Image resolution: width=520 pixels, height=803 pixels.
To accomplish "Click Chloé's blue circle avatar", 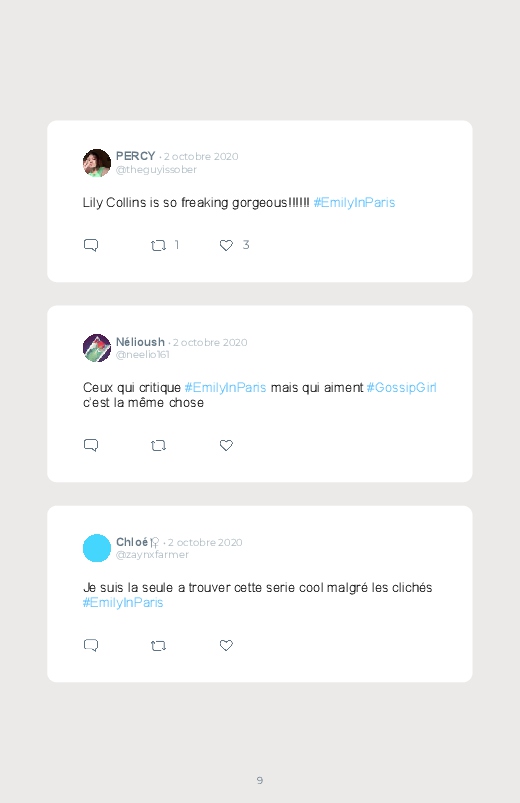I will click(x=97, y=548).
